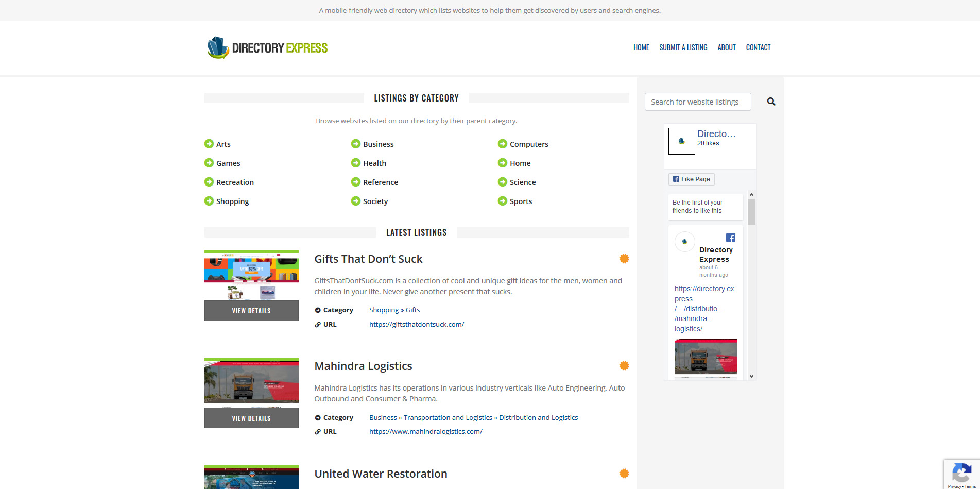Open the Health category link
Viewport: 980px width, 489px height.
click(x=374, y=163)
